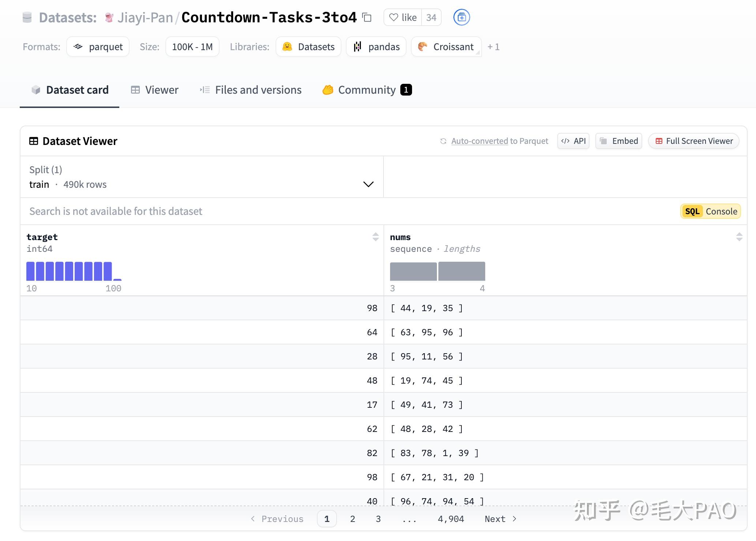This screenshot has height=541, width=756.
Task: Follow the Auto-converted to Parquet link
Action: [x=499, y=141]
